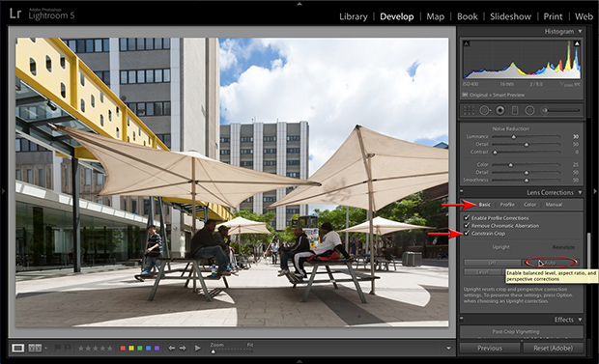Apply green color label
599x364 pixels.
tap(139, 348)
